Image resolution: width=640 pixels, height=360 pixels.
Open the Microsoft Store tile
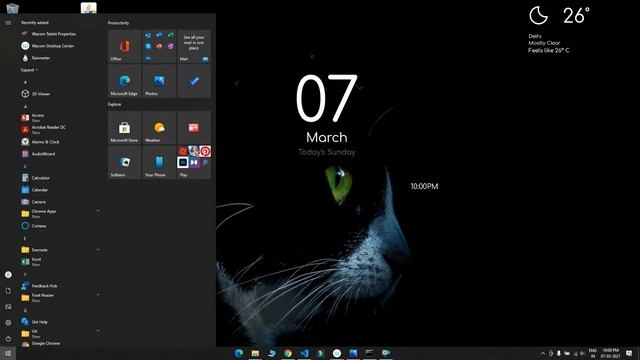(x=124, y=127)
